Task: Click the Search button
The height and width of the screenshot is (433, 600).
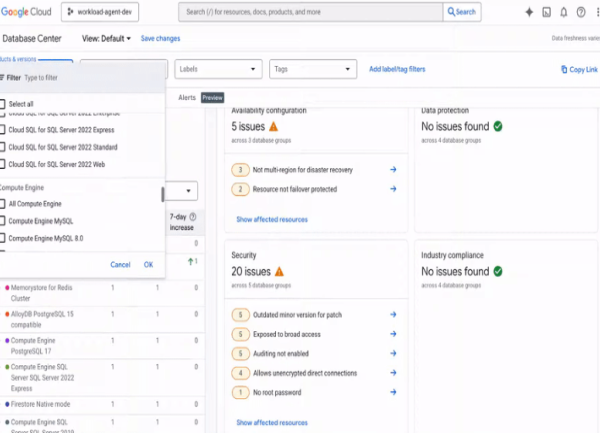Action: (462, 12)
